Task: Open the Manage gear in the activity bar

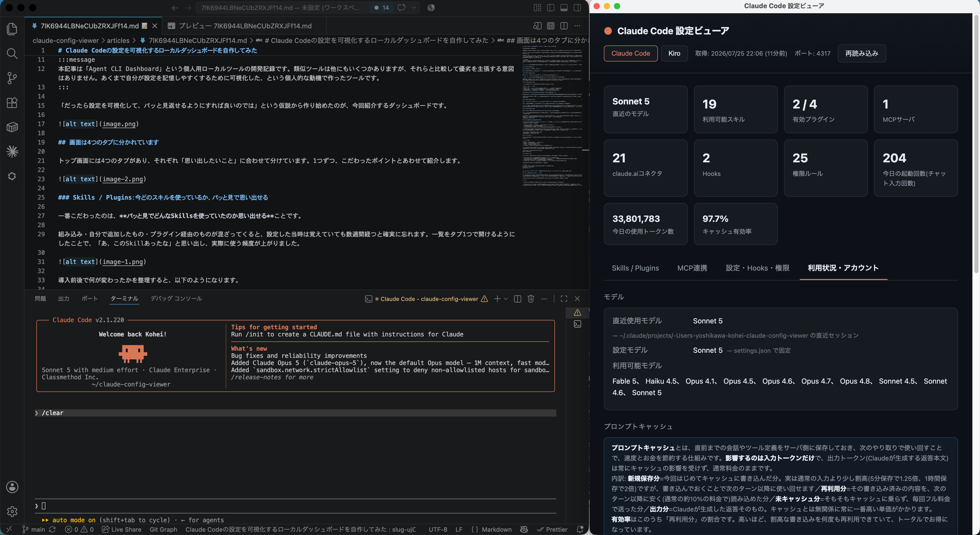Action: [12, 512]
